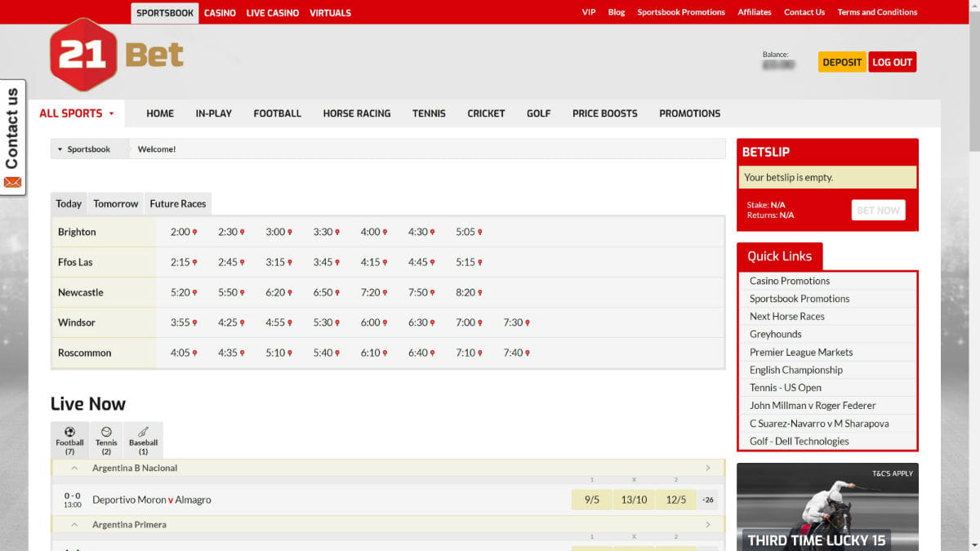980x551 pixels.
Task: Click the page vertical scrollbar
Action: coord(973,82)
